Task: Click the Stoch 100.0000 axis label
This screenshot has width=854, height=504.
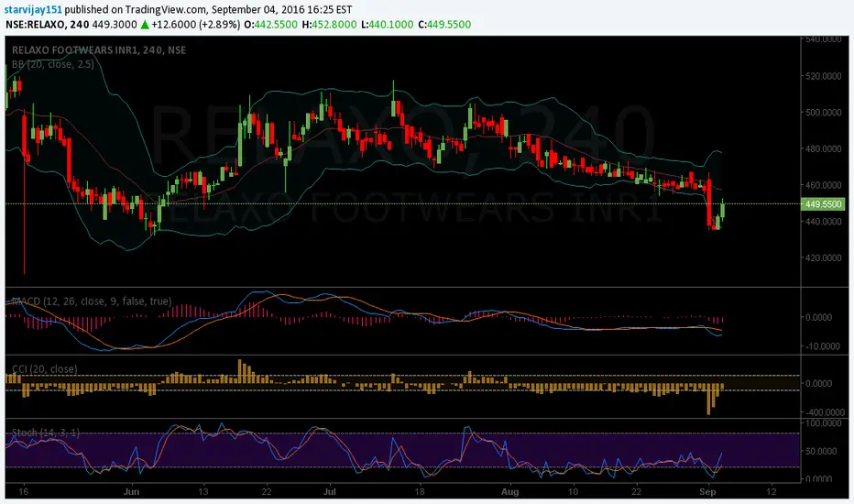Action: tap(824, 422)
